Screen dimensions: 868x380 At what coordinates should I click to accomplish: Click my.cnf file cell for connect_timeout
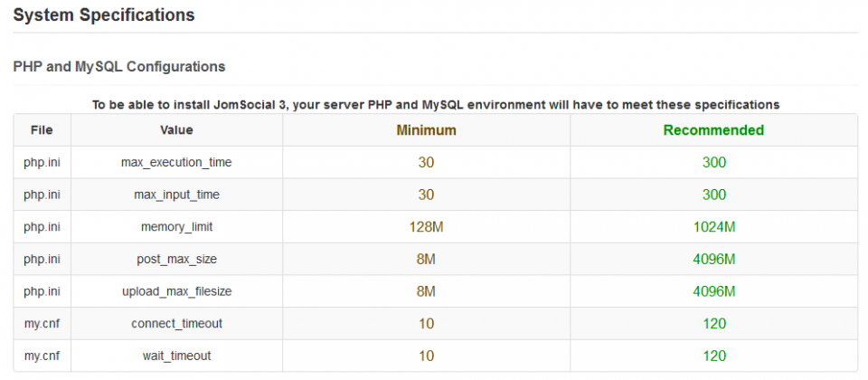(42, 323)
